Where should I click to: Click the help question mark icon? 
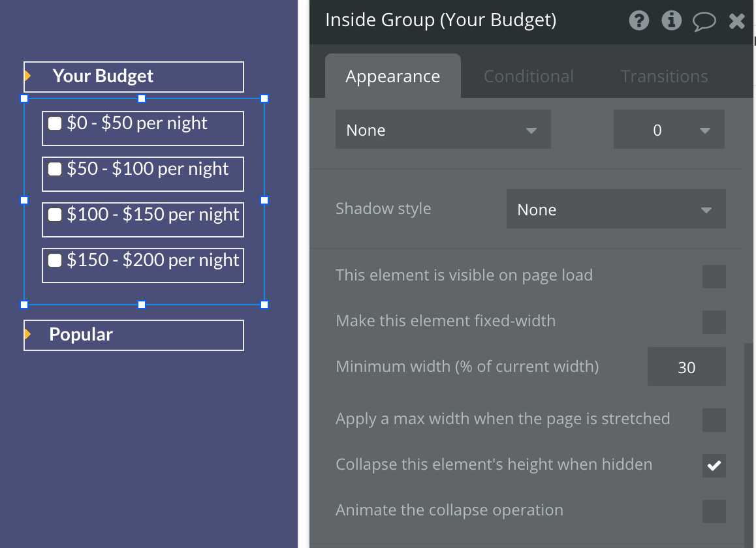[x=639, y=21]
